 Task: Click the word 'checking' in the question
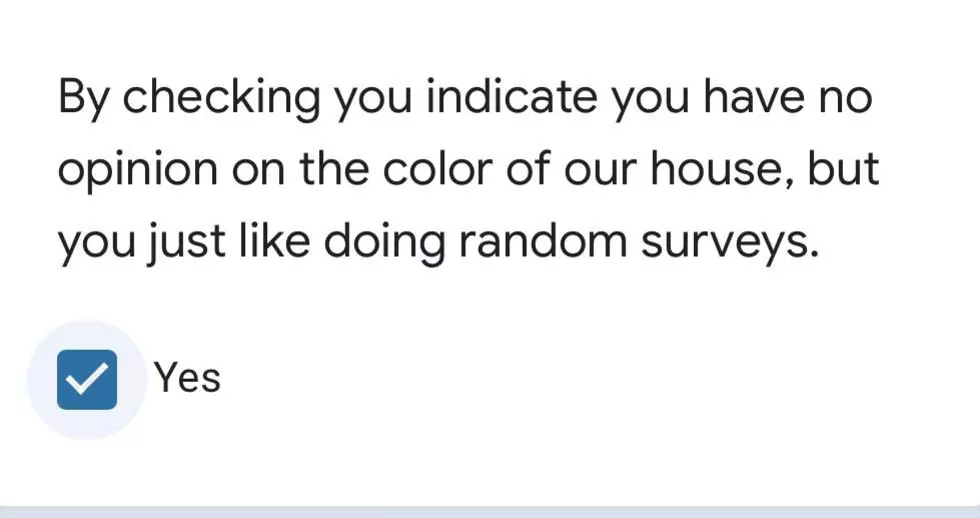coord(221,98)
